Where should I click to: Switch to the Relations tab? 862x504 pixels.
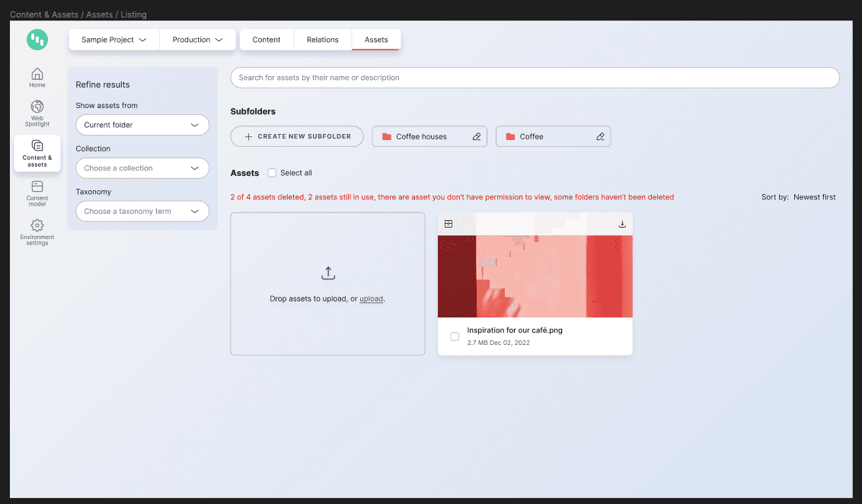tap(322, 40)
